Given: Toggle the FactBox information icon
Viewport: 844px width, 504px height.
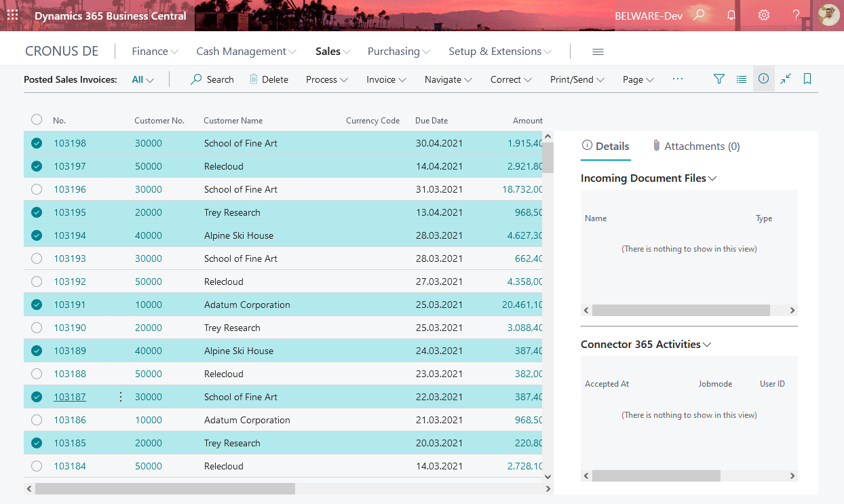Looking at the screenshot, I should 764,79.
